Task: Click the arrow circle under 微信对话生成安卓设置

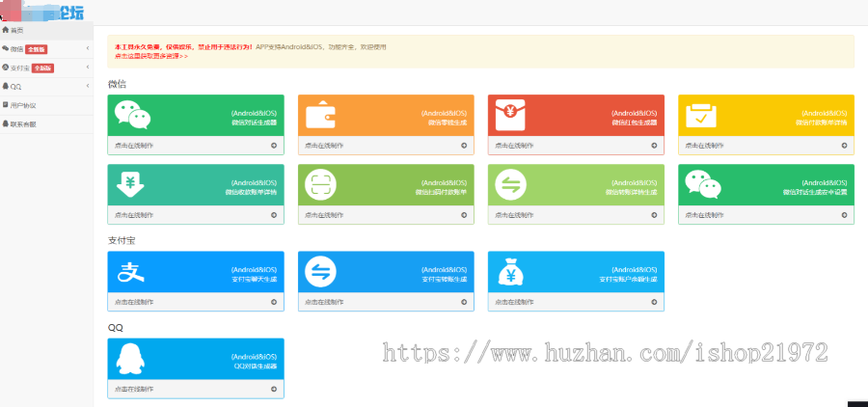Action: coord(844,215)
